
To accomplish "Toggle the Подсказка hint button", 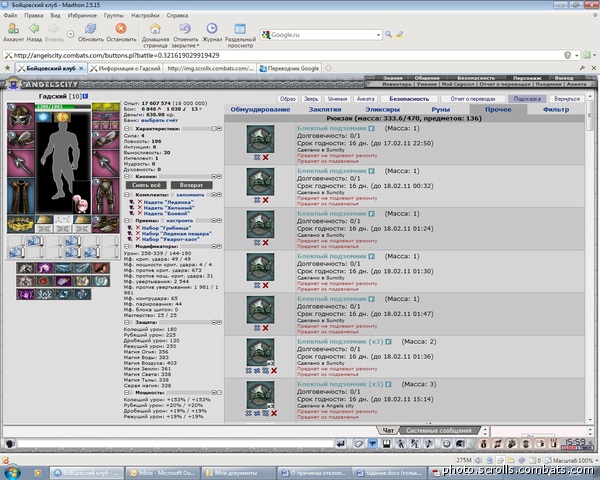I will coord(527,99).
